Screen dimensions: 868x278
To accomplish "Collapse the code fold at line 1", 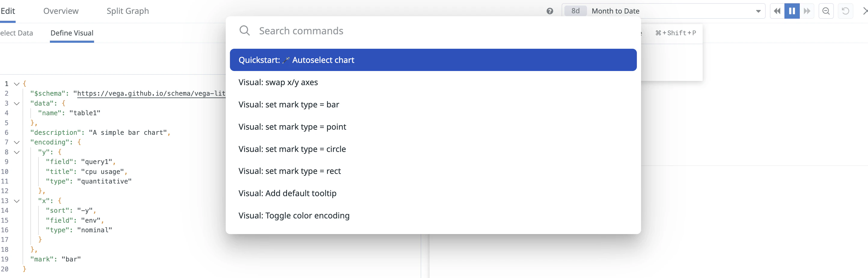I will [17, 84].
